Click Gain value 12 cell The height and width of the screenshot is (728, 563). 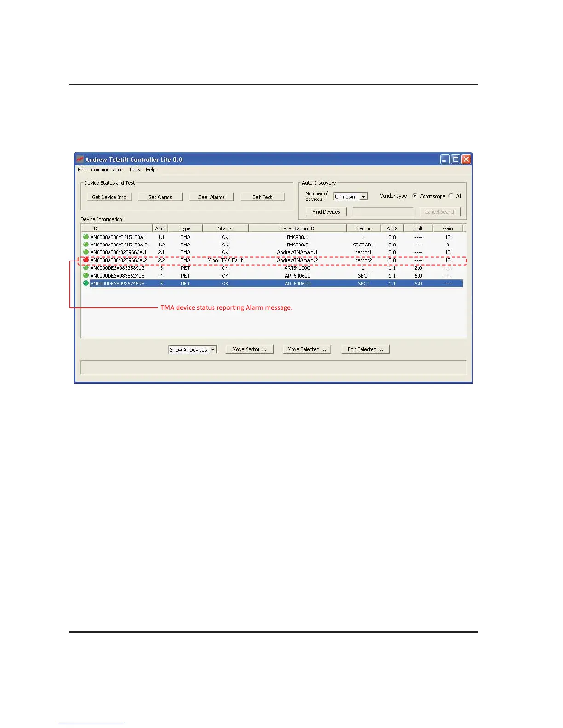448,237
